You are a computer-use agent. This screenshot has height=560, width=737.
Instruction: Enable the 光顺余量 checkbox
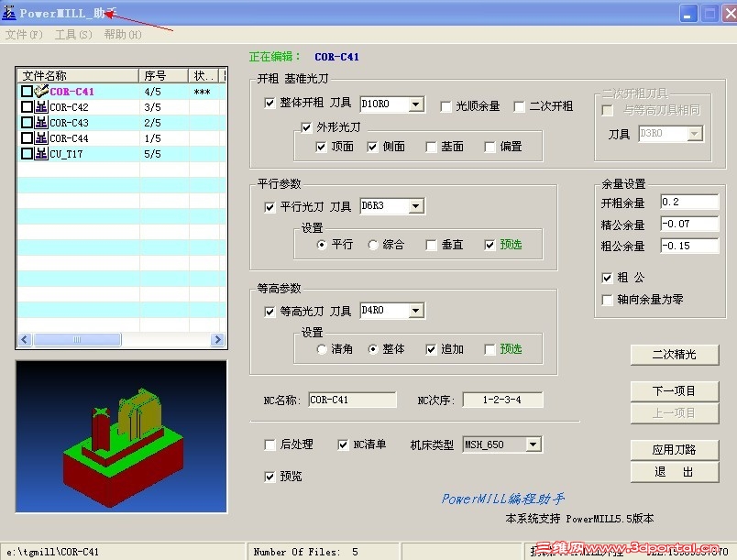click(x=445, y=106)
